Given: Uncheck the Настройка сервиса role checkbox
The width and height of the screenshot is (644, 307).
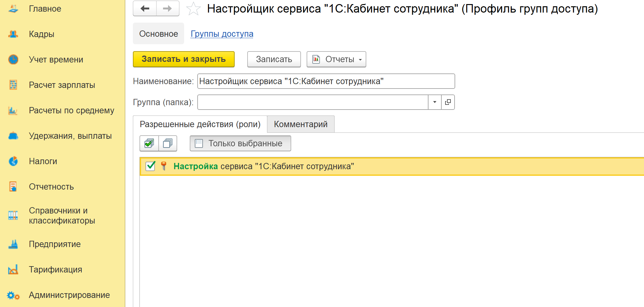Looking at the screenshot, I should (150, 166).
